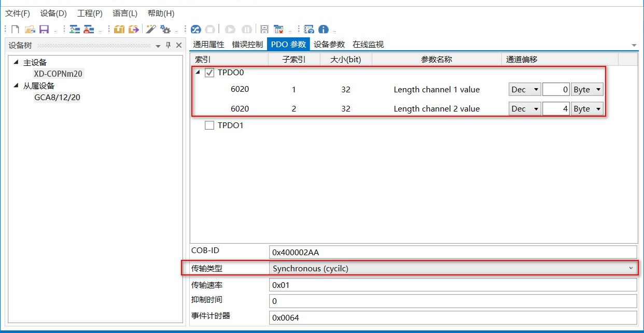Open settings via the gears toolbar icon
The image size is (644, 333).
pos(166,29)
